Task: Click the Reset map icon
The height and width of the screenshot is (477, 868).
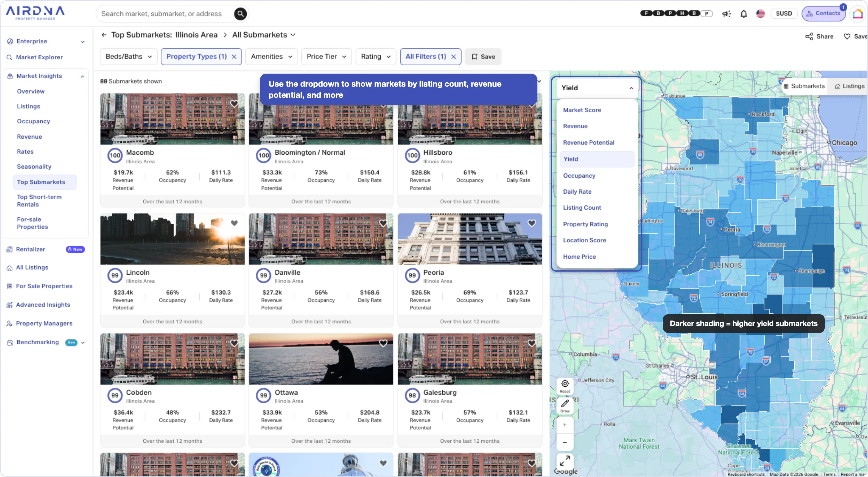Action: tap(565, 386)
